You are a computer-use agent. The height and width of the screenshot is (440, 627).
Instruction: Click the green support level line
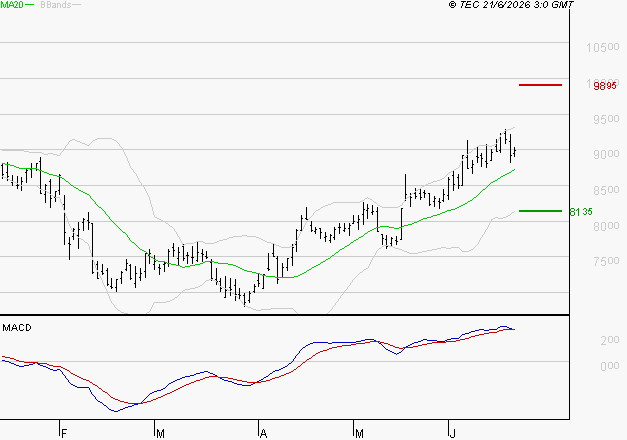click(540, 211)
